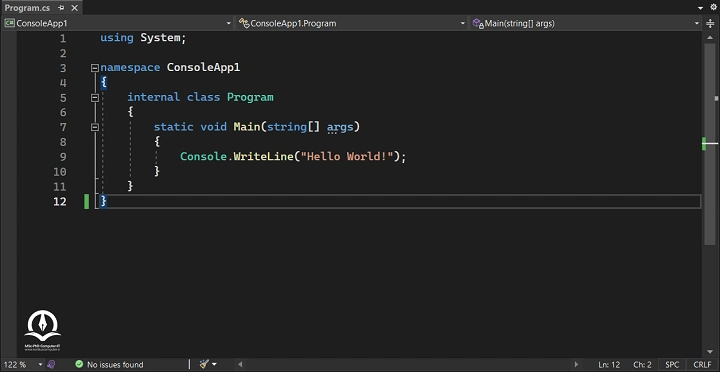720x372 pixels.
Task: Click the string keyword in Main parameters
Action: (x=287, y=127)
